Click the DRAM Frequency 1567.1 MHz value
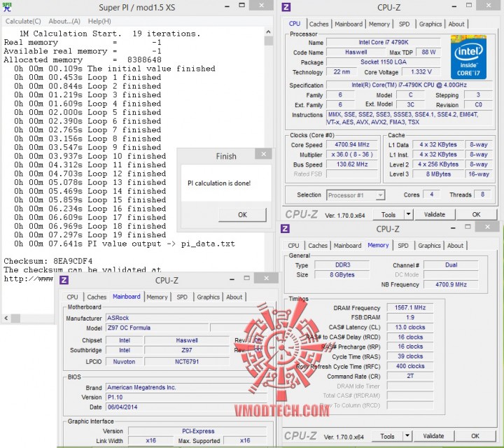 (x=410, y=307)
